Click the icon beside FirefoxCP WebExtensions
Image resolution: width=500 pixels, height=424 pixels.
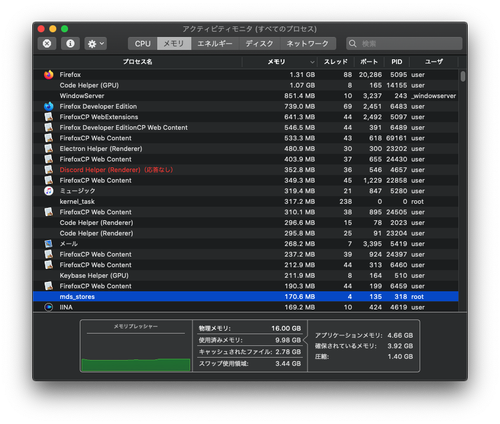click(x=49, y=117)
